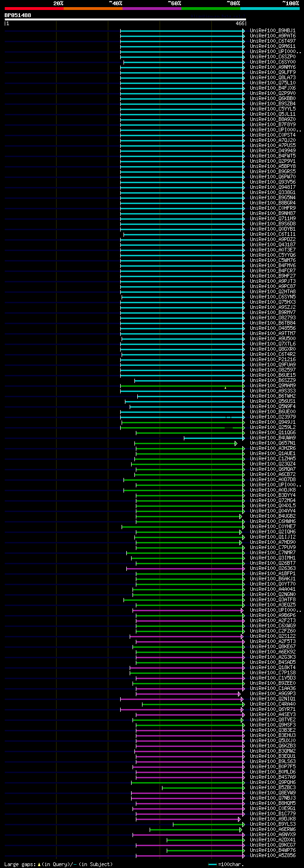The image size is (304, 868).
Task: Select the UniRef100_Q5N9F4 label
Action: [x=273, y=406]
